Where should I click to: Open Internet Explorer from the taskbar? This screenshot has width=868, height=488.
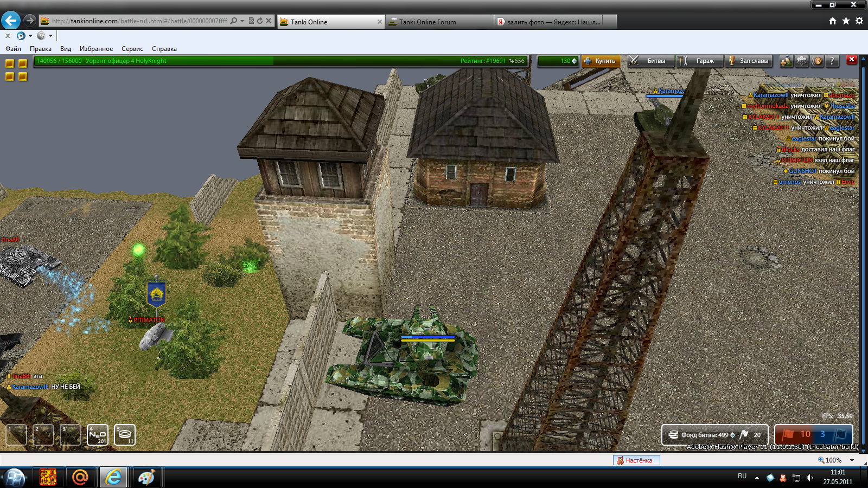[113, 478]
